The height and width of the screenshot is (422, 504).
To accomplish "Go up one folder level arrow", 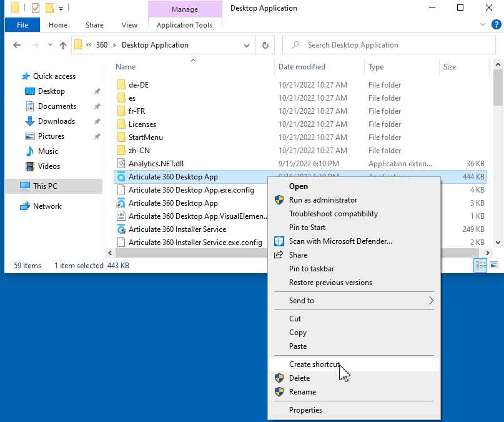I will point(63,46).
